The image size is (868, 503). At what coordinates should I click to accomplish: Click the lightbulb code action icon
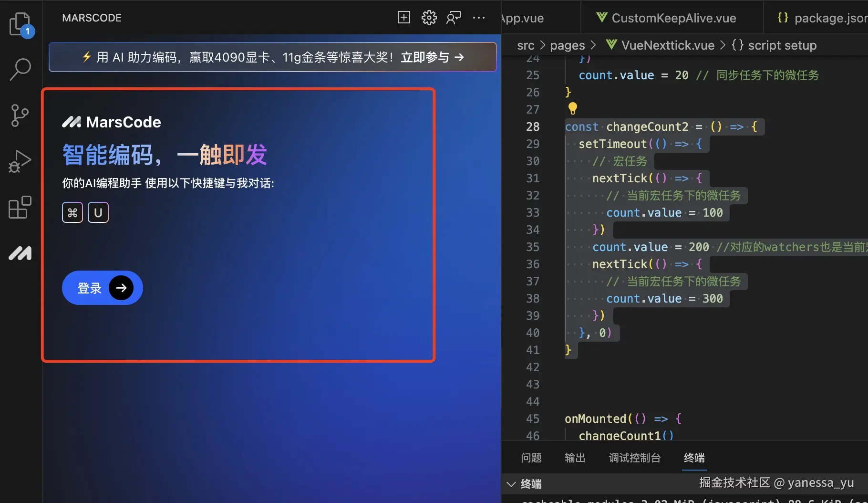[x=573, y=109]
